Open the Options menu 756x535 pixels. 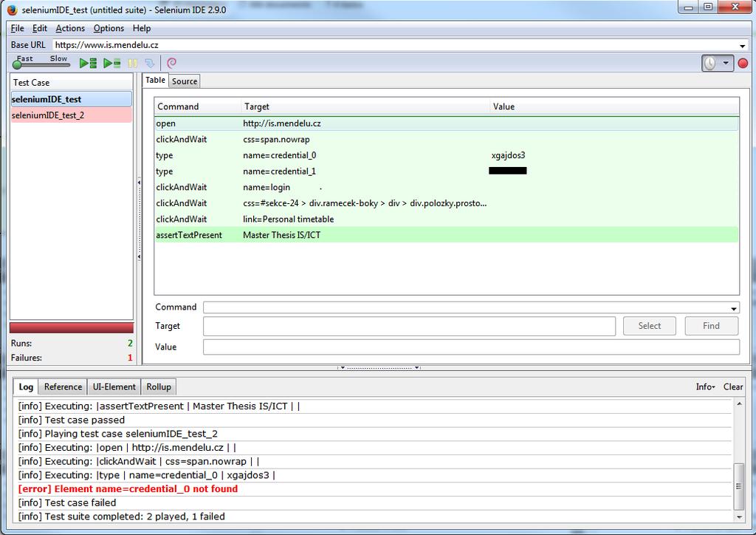point(109,29)
